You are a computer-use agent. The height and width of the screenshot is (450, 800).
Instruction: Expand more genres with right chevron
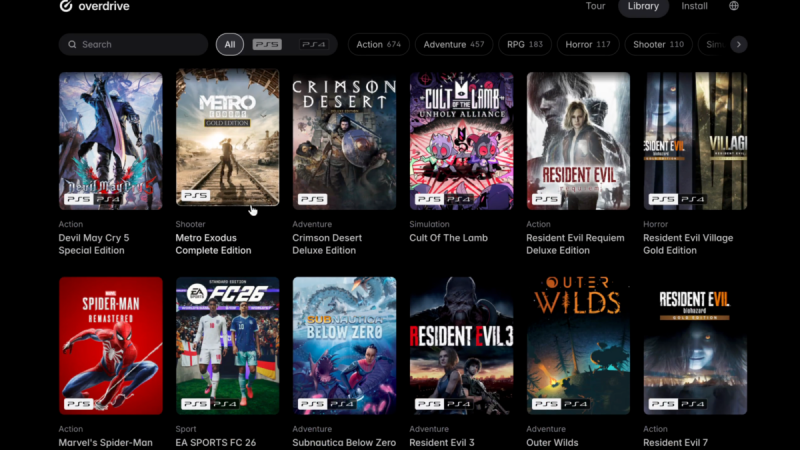(x=738, y=44)
